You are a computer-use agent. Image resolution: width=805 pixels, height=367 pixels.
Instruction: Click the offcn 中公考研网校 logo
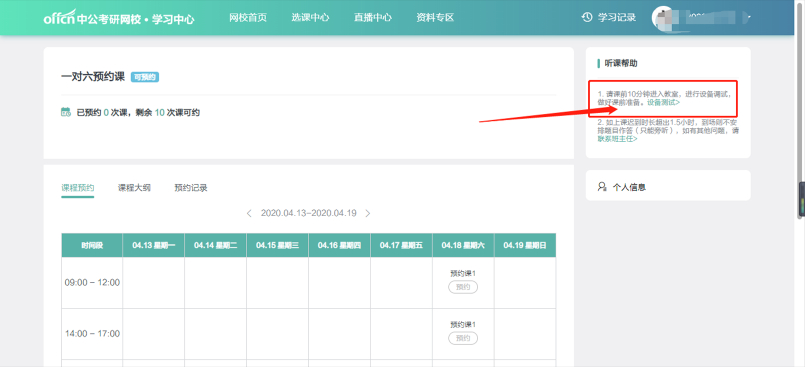119,19
